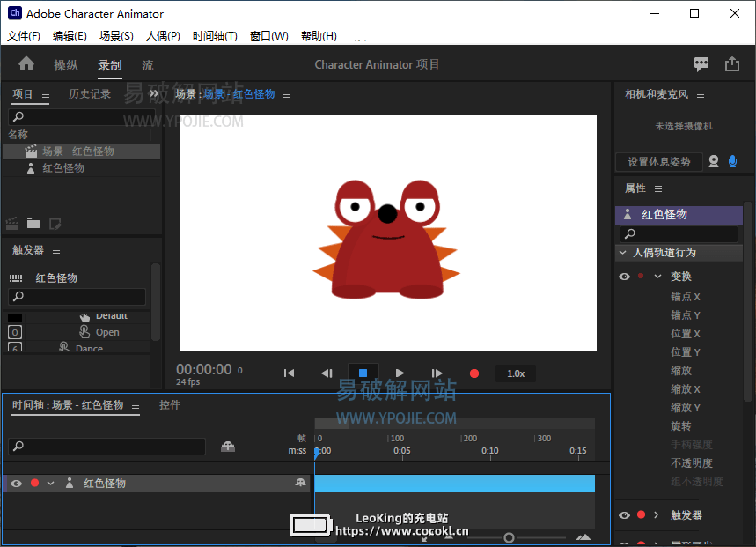Screen dimensions: 756x547
Task: Open the Project panel hamburger menu
Action: (46, 94)
